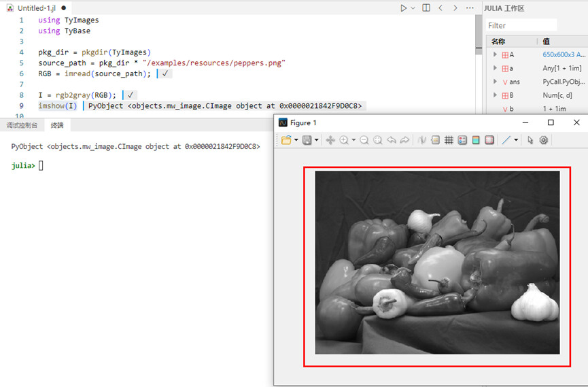The height and width of the screenshot is (387, 588).
Task: Toggle grid lines with the grid icon
Action: tap(449, 140)
